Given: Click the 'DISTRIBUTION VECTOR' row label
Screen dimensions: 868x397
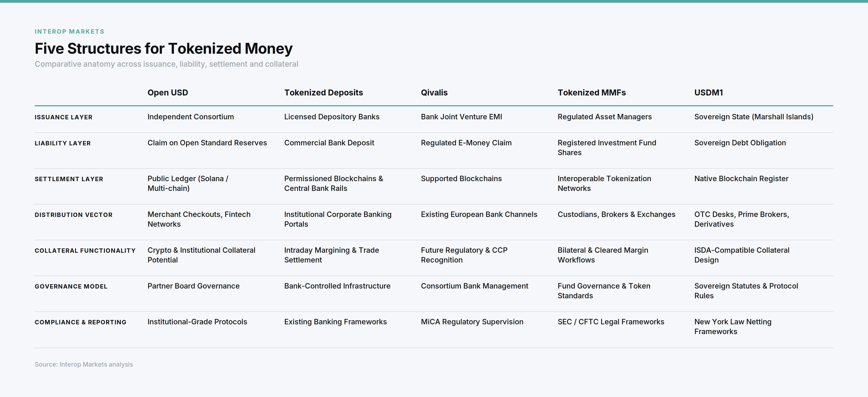Looking at the screenshot, I should 74,215.
